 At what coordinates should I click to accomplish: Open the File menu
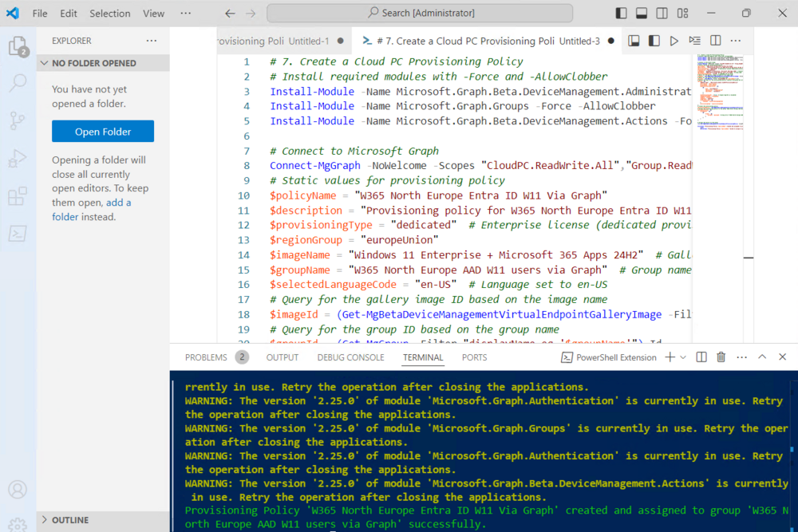40,14
